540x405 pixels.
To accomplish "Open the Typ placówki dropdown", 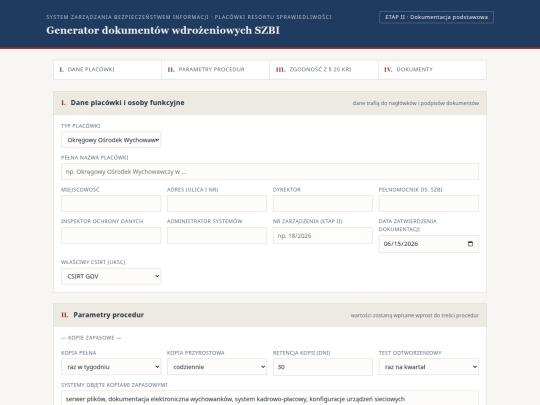I will (x=111, y=140).
